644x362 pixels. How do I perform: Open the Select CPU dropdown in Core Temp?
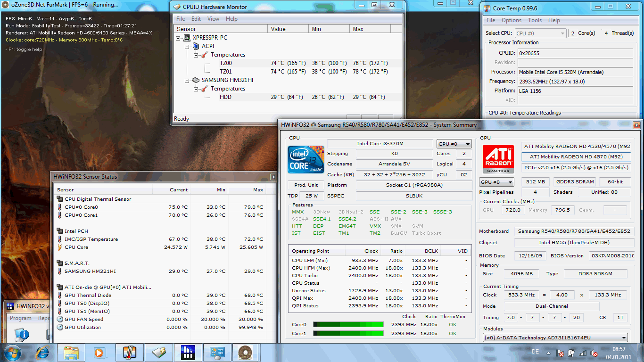click(540, 33)
